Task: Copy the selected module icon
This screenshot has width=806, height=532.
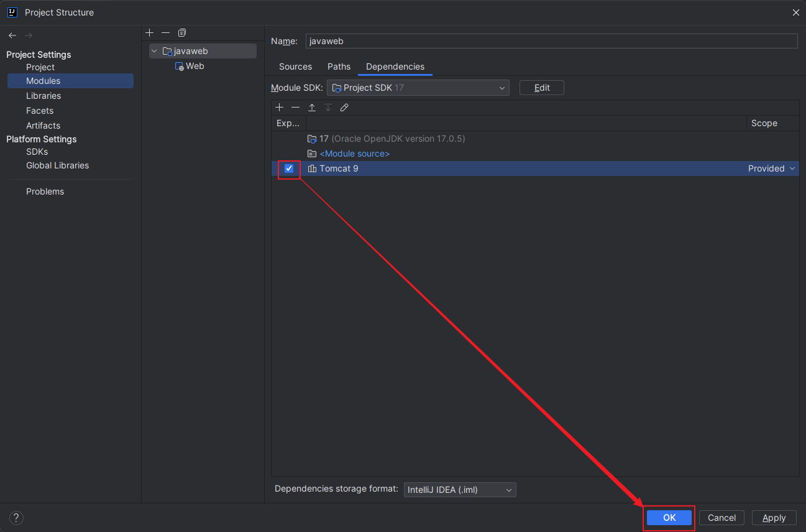Action: [x=182, y=32]
